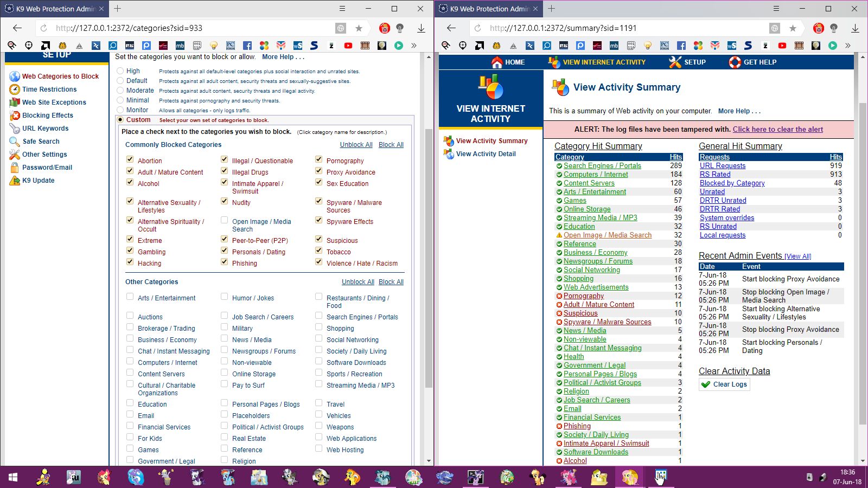Screen dimensions: 868x488
Task: Check the Open Image / Media Search box
Action: point(224,220)
